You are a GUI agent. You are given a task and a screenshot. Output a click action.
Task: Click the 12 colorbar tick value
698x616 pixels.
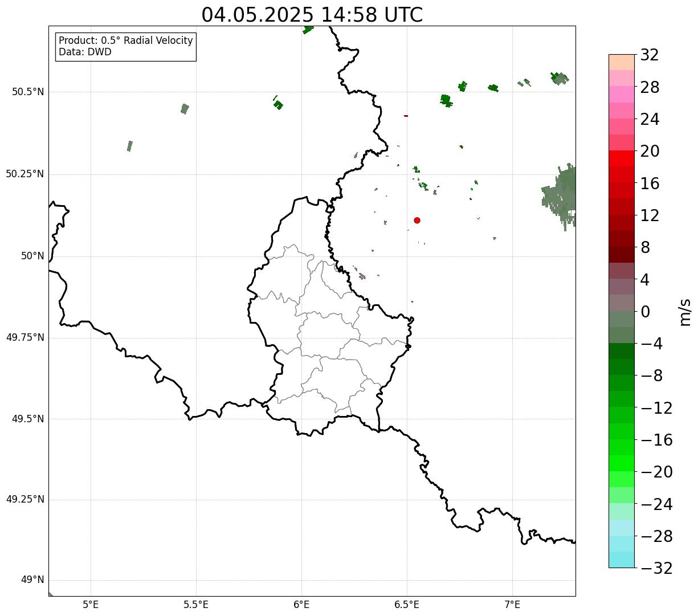click(x=650, y=215)
